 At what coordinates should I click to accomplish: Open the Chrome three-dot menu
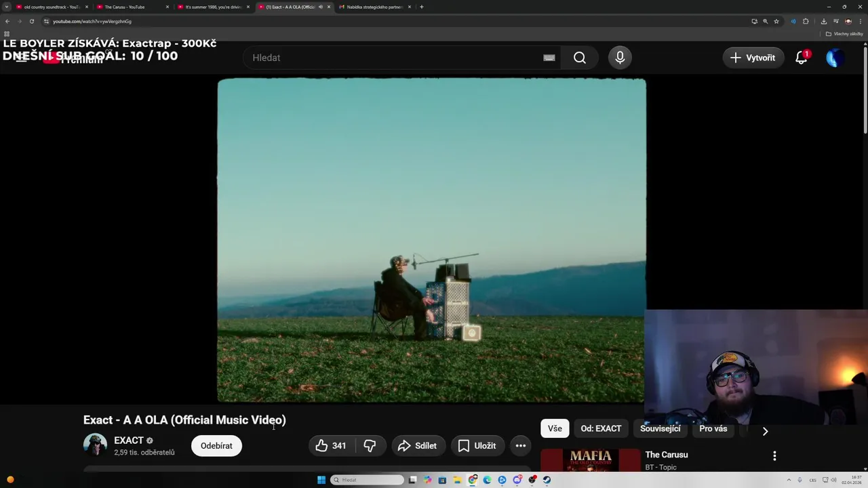click(861, 21)
